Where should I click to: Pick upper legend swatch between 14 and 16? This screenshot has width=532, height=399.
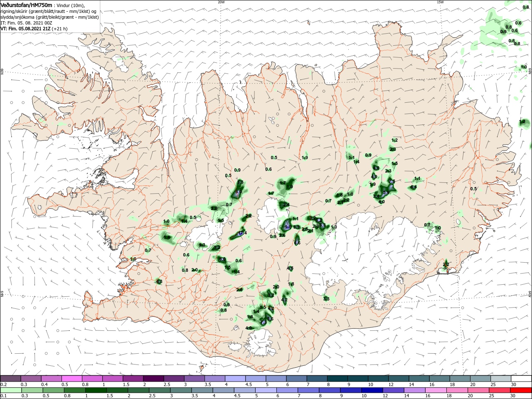coord(419,378)
